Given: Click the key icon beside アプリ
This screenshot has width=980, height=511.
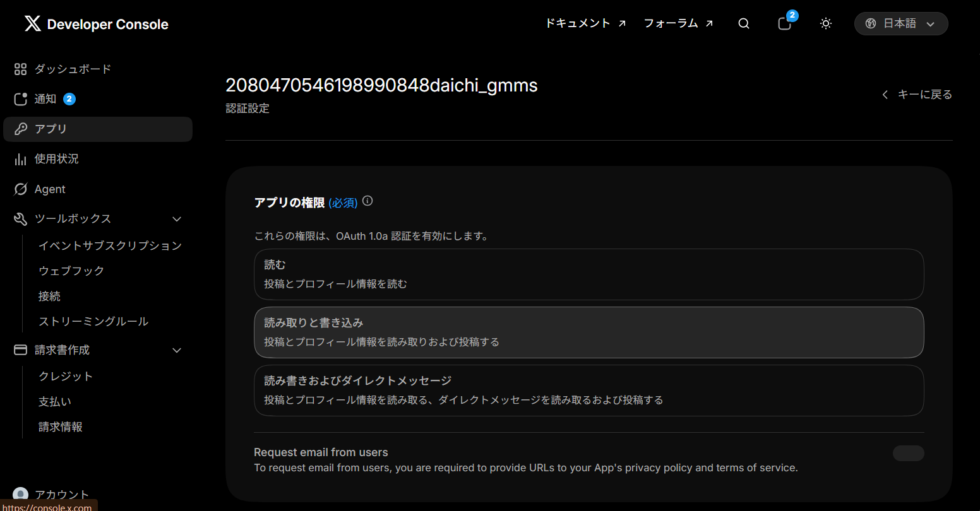Looking at the screenshot, I should click(21, 129).
